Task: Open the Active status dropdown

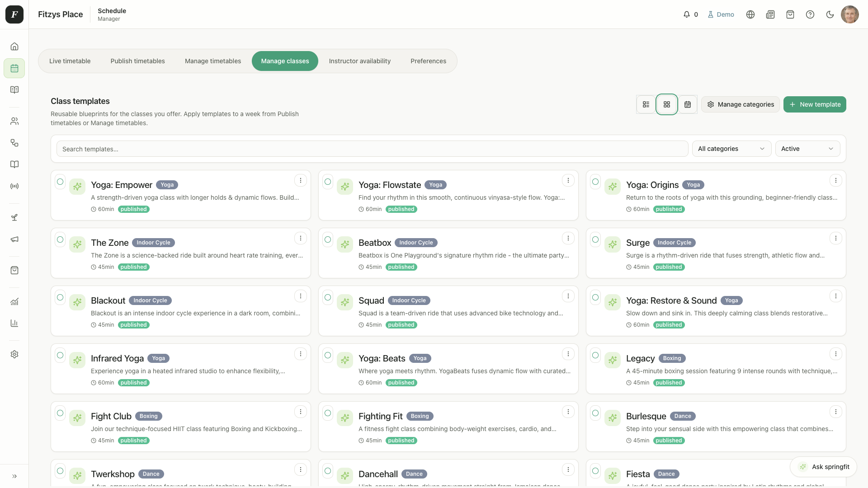Action: [807, 149]
